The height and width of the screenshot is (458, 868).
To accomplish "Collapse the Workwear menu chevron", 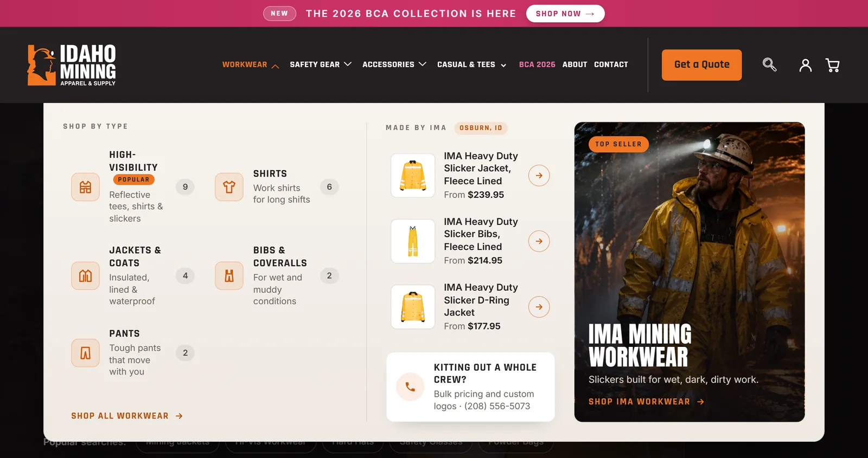I will pyautogui.click(x=275, y=66).
